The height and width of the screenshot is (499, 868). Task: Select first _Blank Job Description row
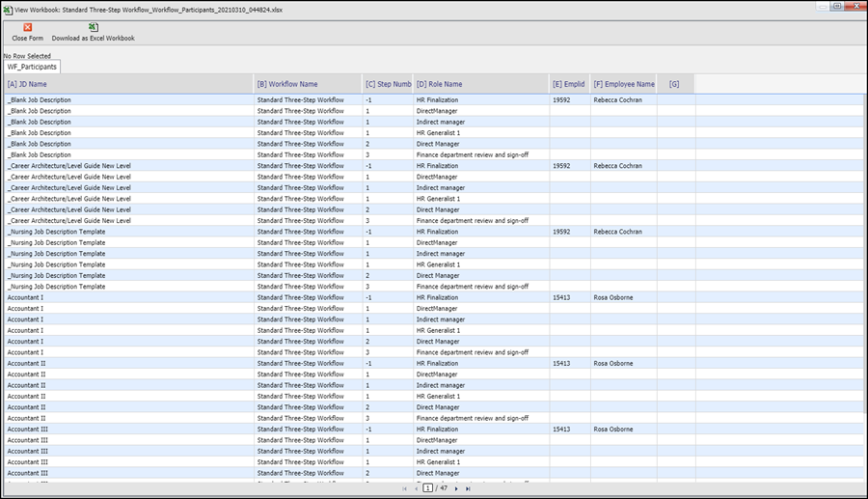coord(435,99)
